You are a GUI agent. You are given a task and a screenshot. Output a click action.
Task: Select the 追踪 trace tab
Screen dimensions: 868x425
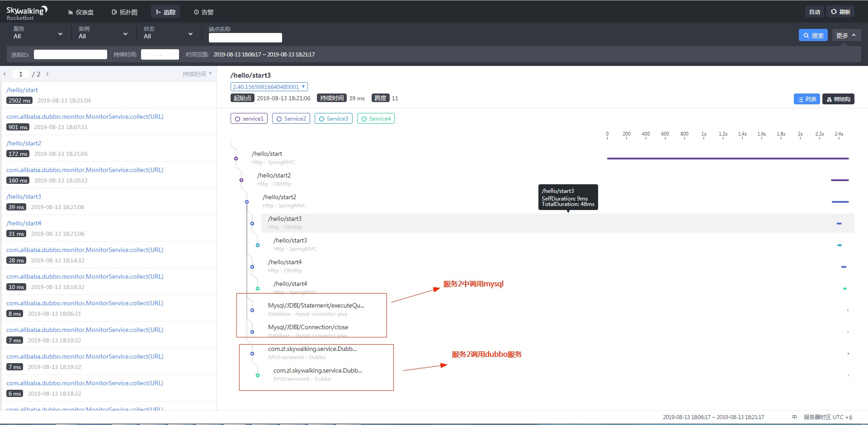[165, 12]
